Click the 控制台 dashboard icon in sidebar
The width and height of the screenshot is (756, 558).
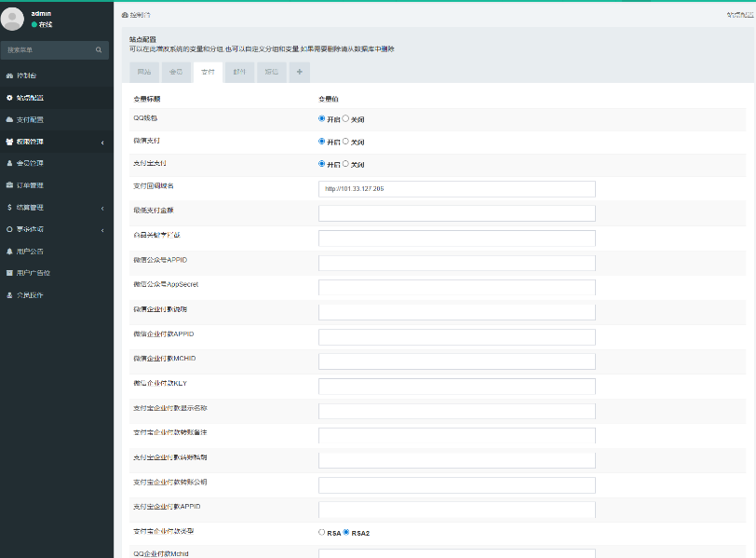point(9,75)
